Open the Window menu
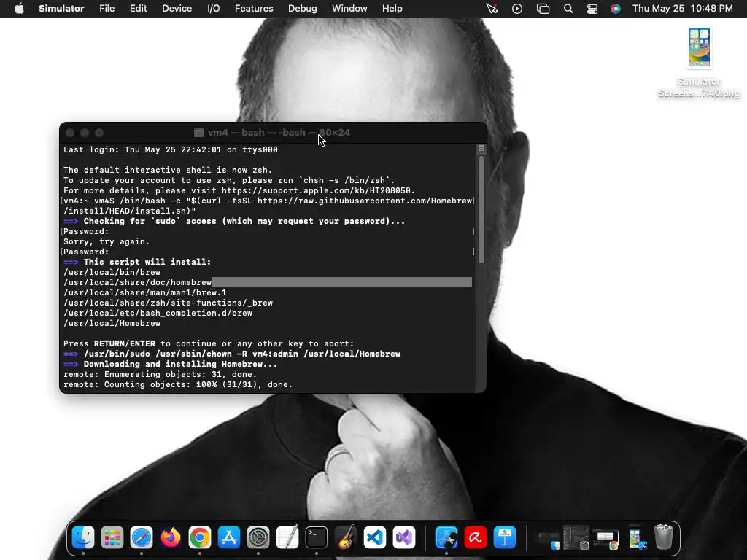 click(x=349, y=9)
